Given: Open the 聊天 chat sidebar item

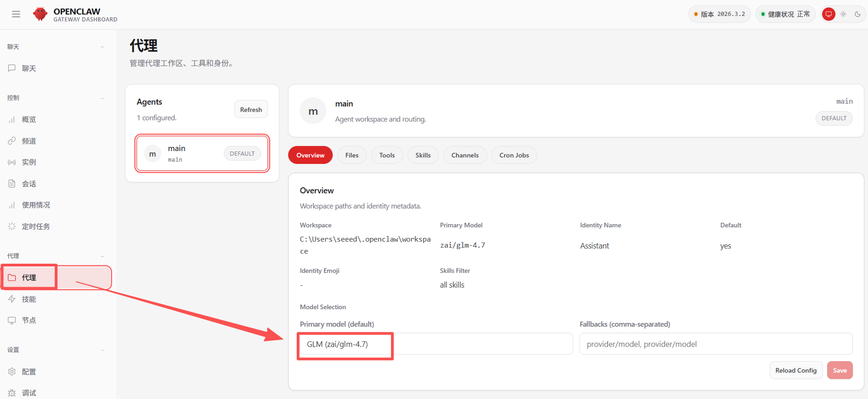Looking at the screenshot, I should point(29,69).
